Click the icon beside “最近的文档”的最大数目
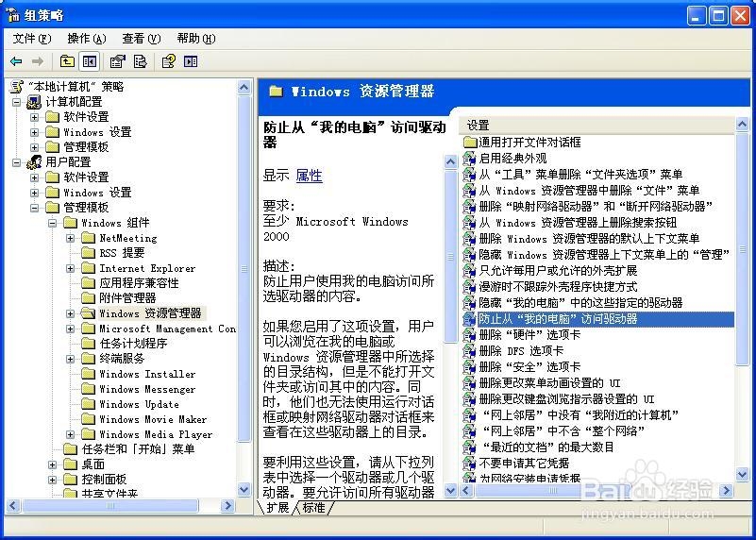The height and width of the screenshot is (540, 756). point(469,447)
